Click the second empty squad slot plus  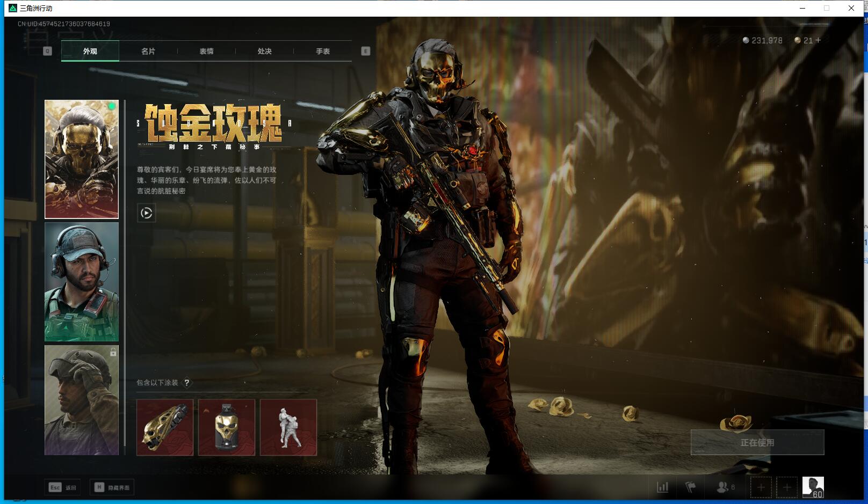tap(786, 487)
